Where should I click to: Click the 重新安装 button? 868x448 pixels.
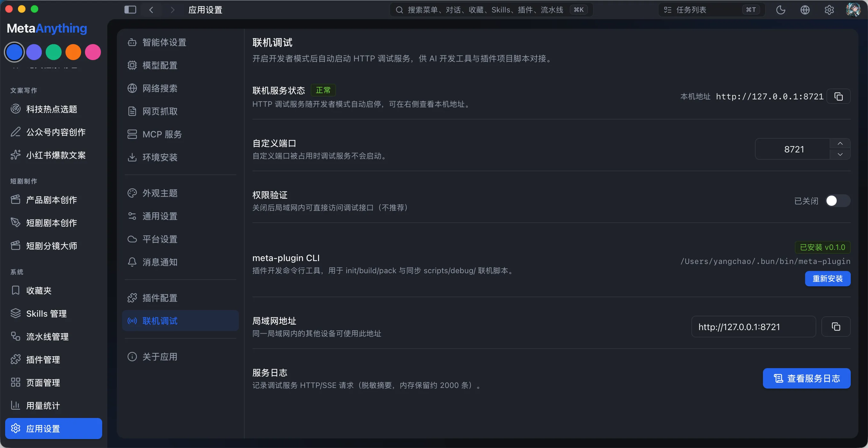point(827,279)
